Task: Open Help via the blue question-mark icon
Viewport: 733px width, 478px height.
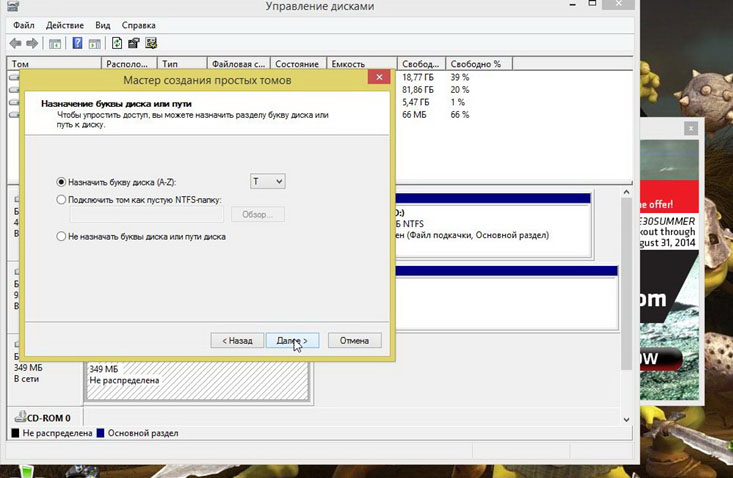Action: [x=77, y=43]
